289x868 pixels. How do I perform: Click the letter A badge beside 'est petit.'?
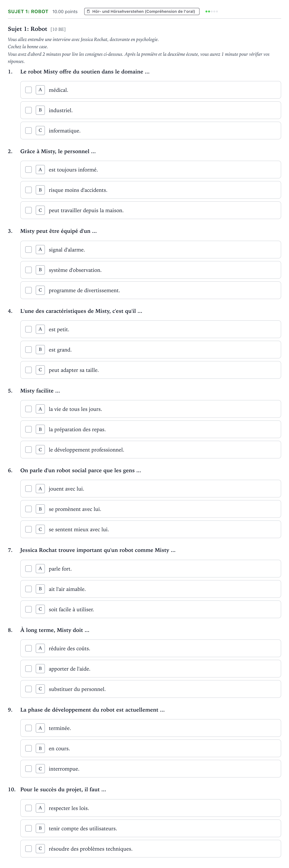pyautogui.click(x=40, y=329)
